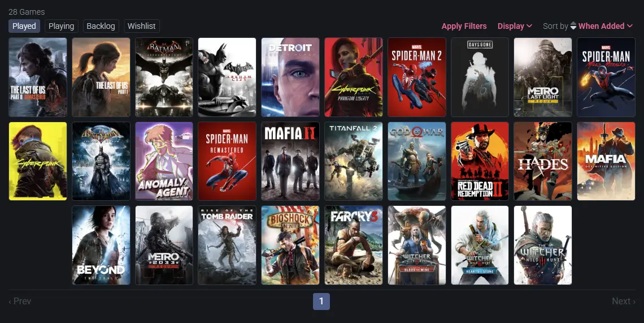Open The Witcher 3 Wild Hunt cover
Image resolution: width=644 pixels, height=323 pixels.
tap(543, 246)
